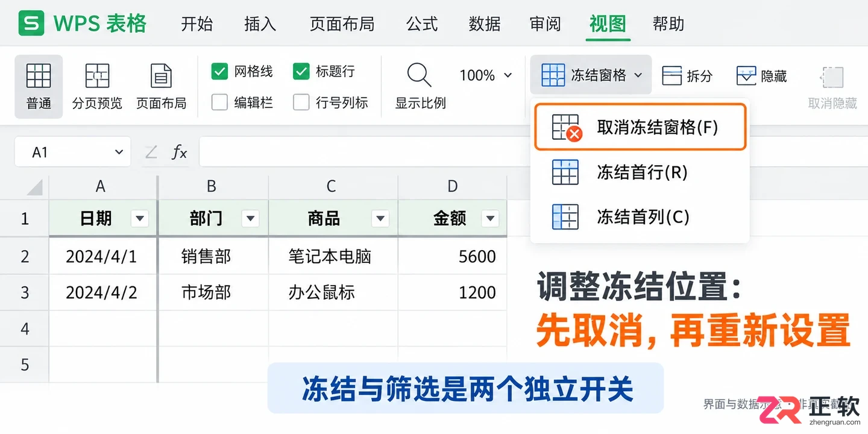Switch to the 开始 tab
Screen dimensions: 868x434
tap(197, 24)
